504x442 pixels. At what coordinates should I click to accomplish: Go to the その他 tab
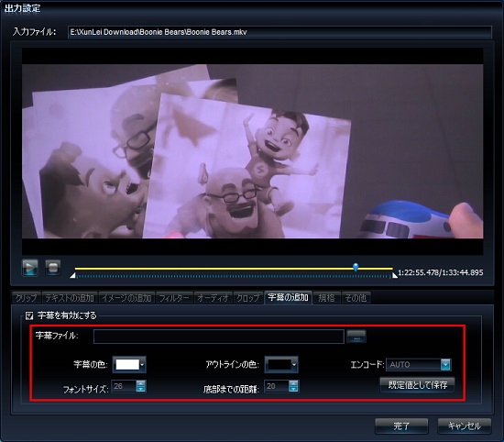(x=356, y=298)
